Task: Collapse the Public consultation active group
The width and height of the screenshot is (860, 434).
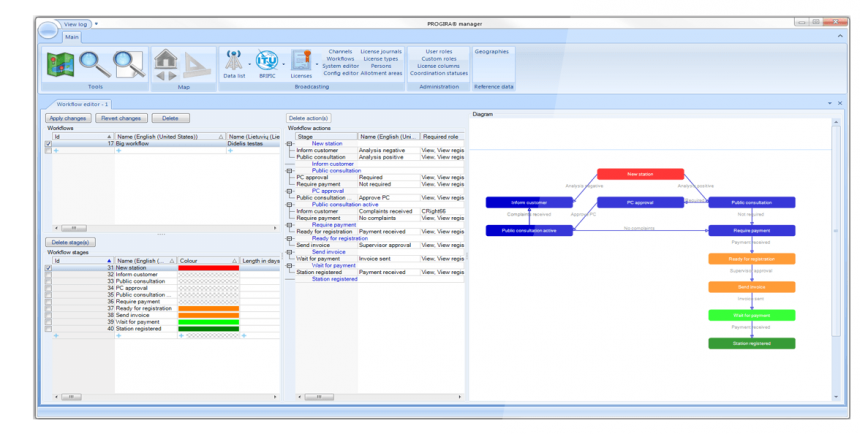Action: click(x=290, y=205)
